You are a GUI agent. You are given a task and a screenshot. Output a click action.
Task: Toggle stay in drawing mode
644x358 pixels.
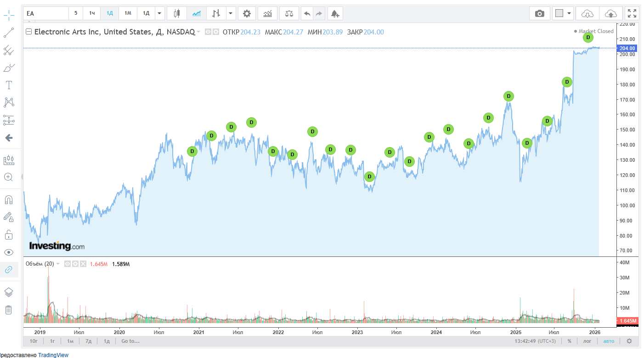coord(9,217)
